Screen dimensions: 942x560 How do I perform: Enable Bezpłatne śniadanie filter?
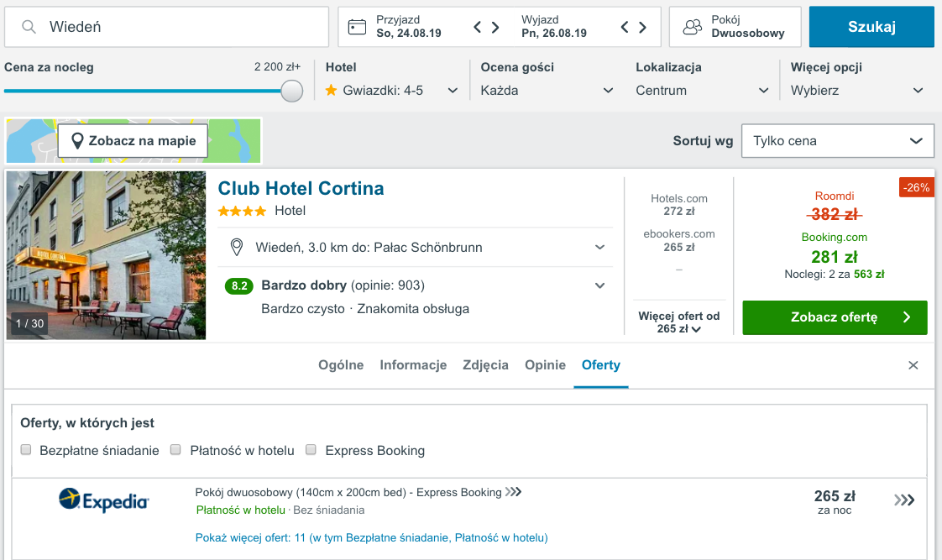pyautogui.click(x=26, y=449)
